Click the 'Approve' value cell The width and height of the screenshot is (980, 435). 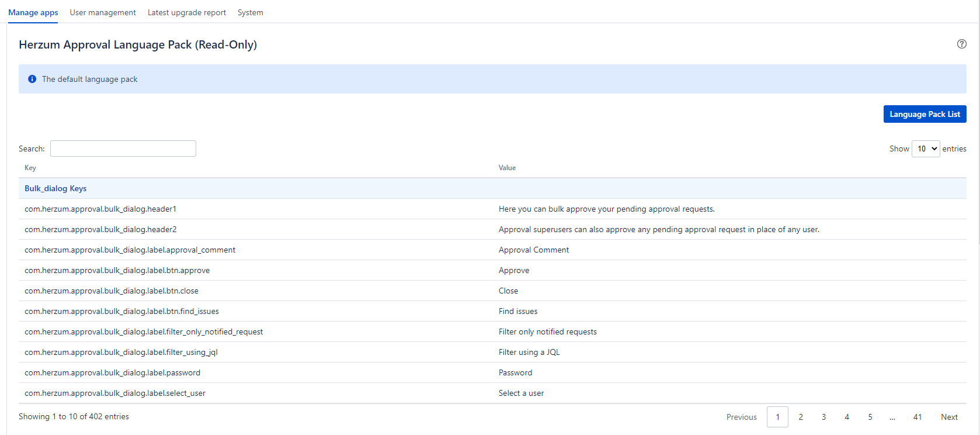click(514, 270)
